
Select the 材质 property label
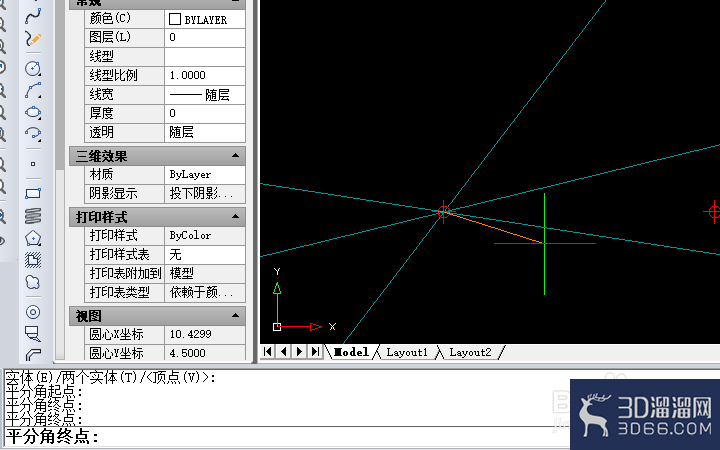101,174
